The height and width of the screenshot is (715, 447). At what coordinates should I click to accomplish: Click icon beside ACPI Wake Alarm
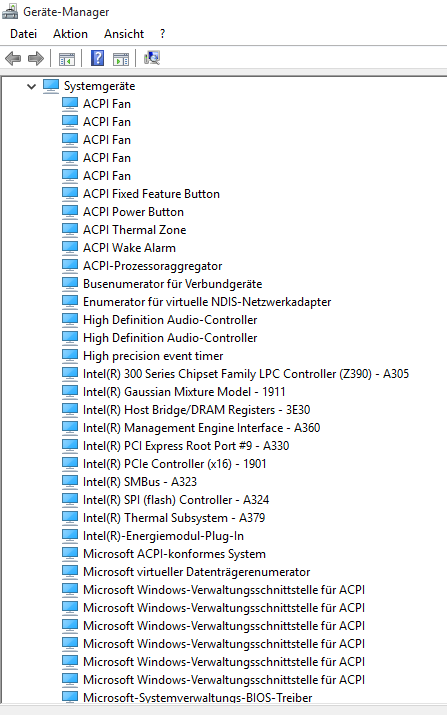point(70,248)
